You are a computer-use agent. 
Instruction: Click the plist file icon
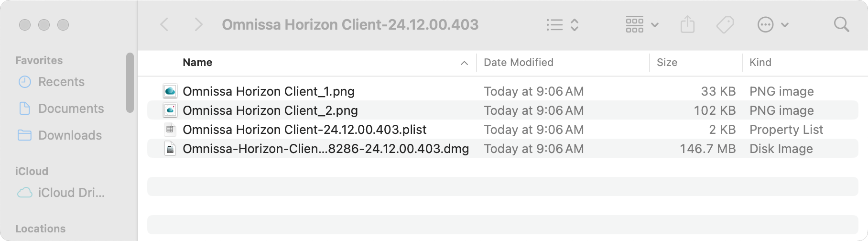(170, 129)
